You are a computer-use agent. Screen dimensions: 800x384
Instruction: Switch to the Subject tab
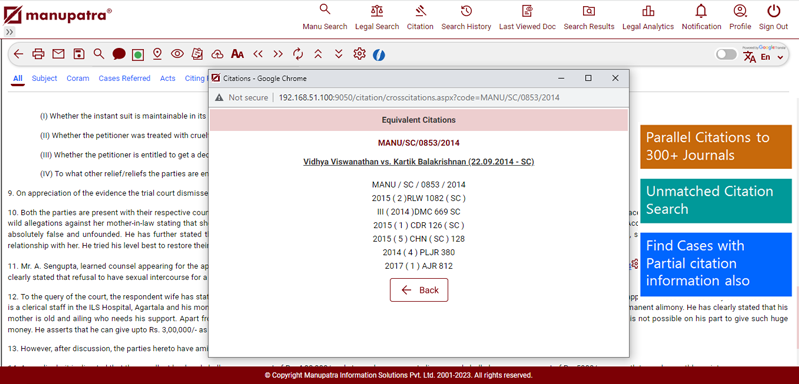click(44, 78)
